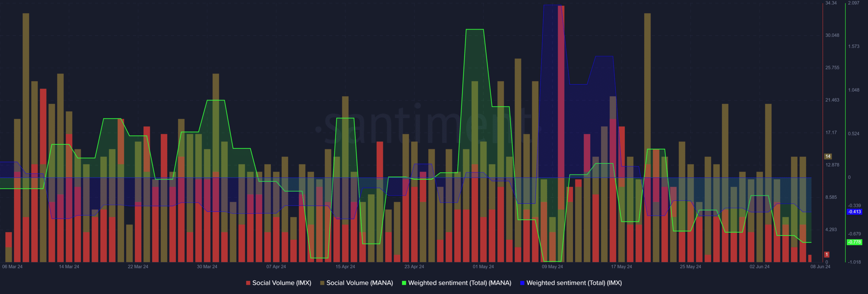The image size is (868, 294).
Task: Click the 15 Apr 24 date label
Action: tap(345, 267)
